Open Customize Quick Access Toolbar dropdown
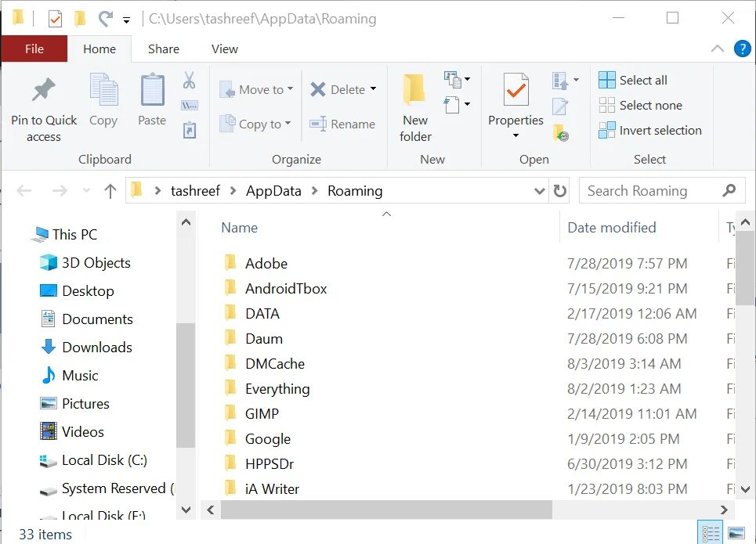 pyautogui.click(x=126, y=20)
